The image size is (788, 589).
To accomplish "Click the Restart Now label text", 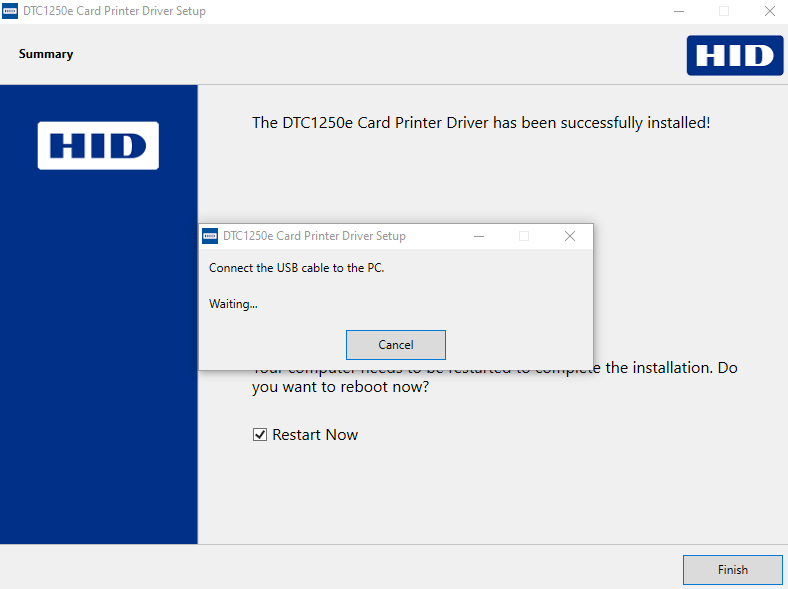I will point(315,435).
